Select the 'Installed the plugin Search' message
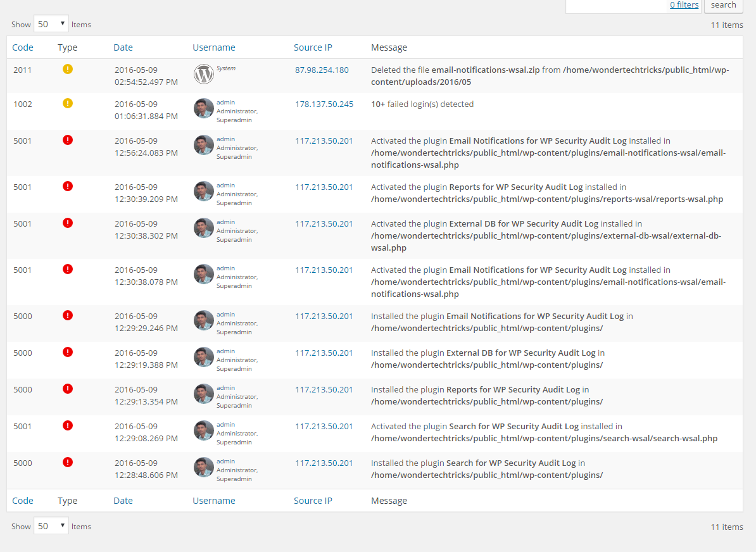Viewport: 756px width, 552px height. [487, 468]
